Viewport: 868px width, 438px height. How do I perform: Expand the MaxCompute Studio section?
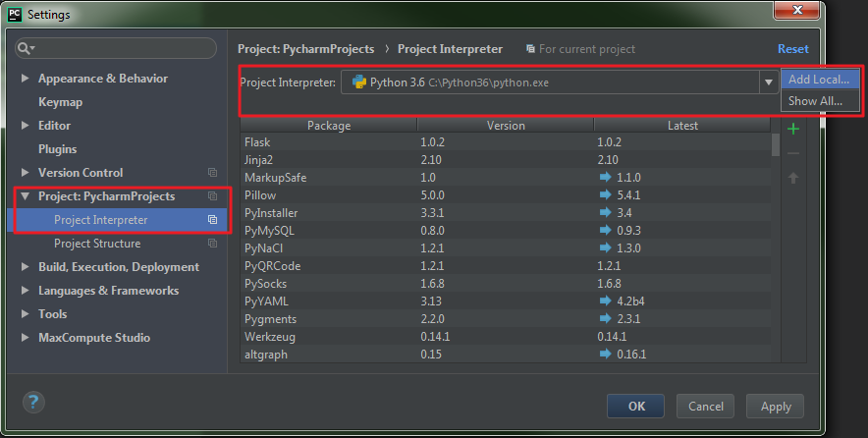tap(25, 337)
